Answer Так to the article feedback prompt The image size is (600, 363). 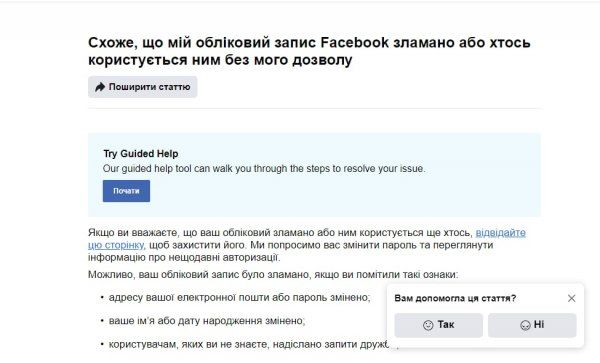[439, 325]
